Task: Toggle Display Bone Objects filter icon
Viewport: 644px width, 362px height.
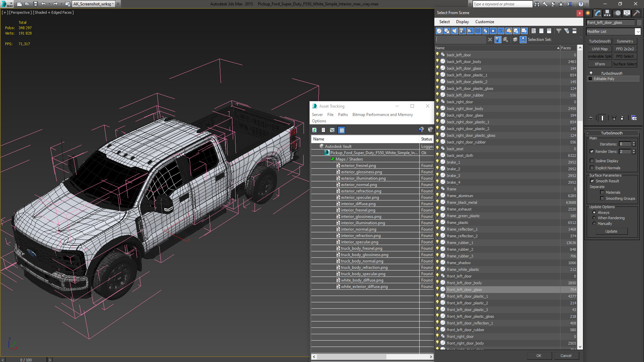Action: coord(501,31)
